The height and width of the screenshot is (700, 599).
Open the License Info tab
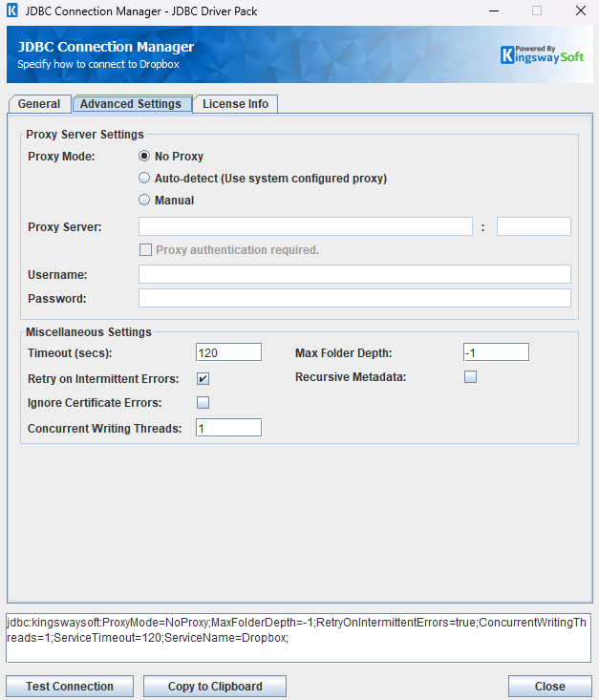coord(235,104)
